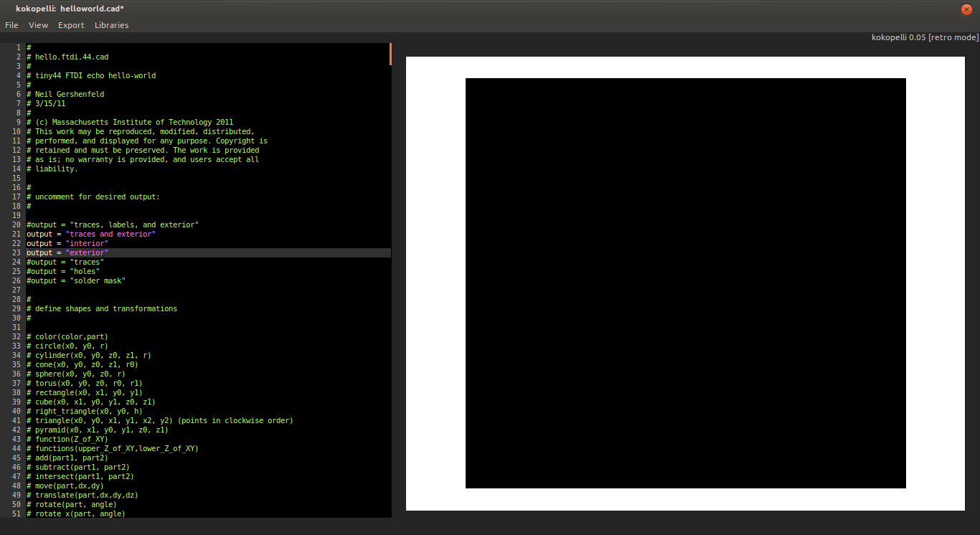Click the "This work may be reproduced" comment line

[x=141, y=131]
